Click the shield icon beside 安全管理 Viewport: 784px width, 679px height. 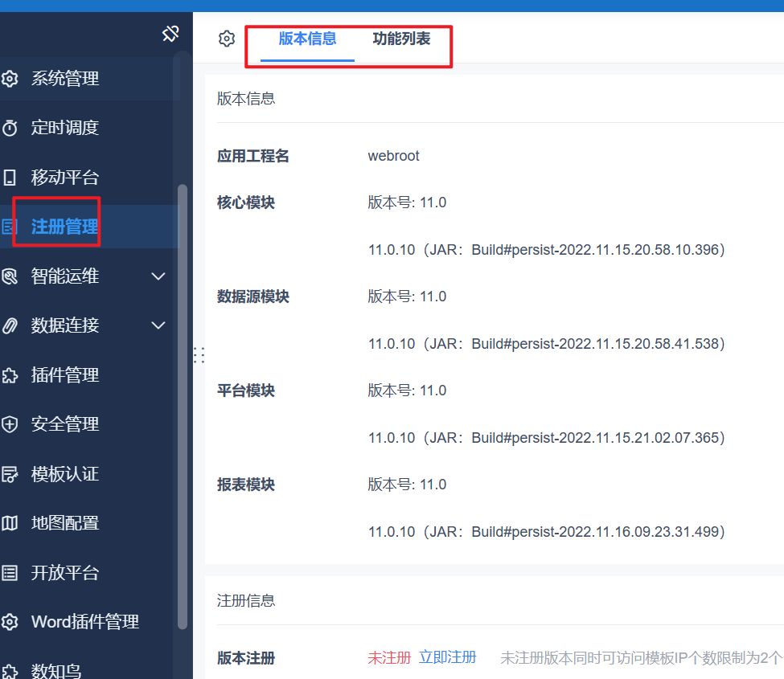click(x=10, y=424)
